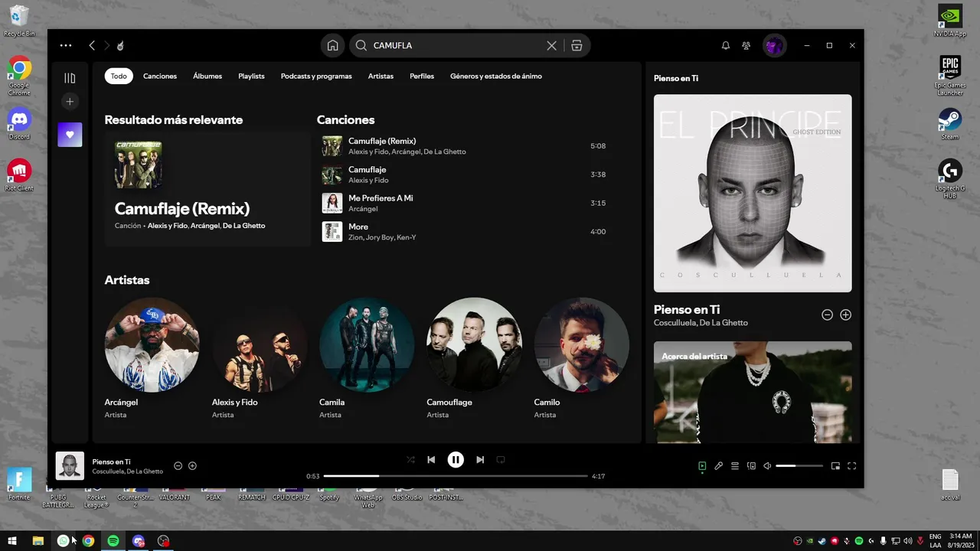This screenshot has width=980, height=551.
Task: Switch to the Artistas filter
Action: pos(381,76)
